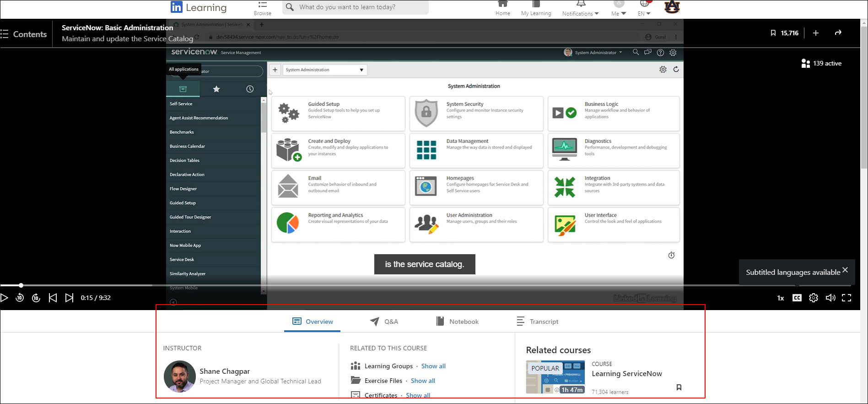The width and height of the screenshot is (868, 404).
Task: Mute the video volume
Action: point(830,298)
